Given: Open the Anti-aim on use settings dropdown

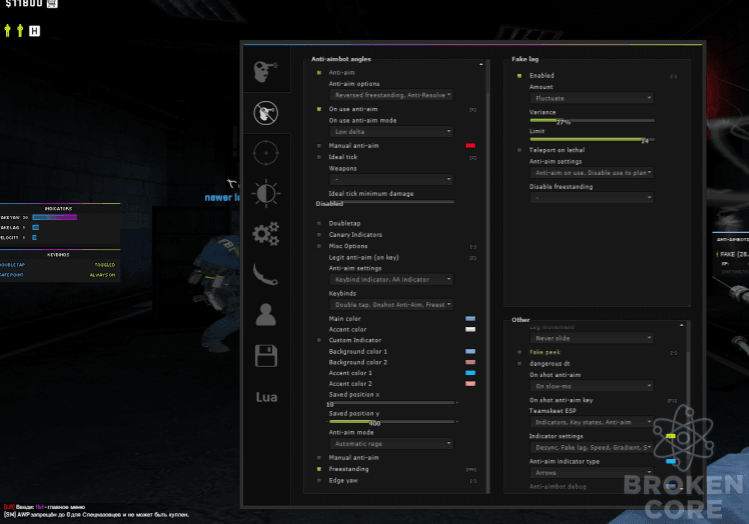Looking at the screenshot, I should pyautogui.click(x=591, y=172).
